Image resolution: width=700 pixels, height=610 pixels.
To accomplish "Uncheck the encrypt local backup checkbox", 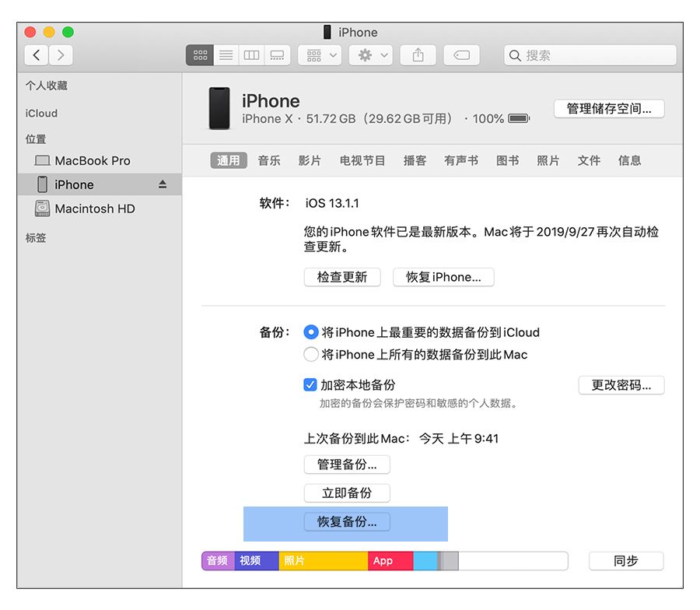I will pos(309,382).
